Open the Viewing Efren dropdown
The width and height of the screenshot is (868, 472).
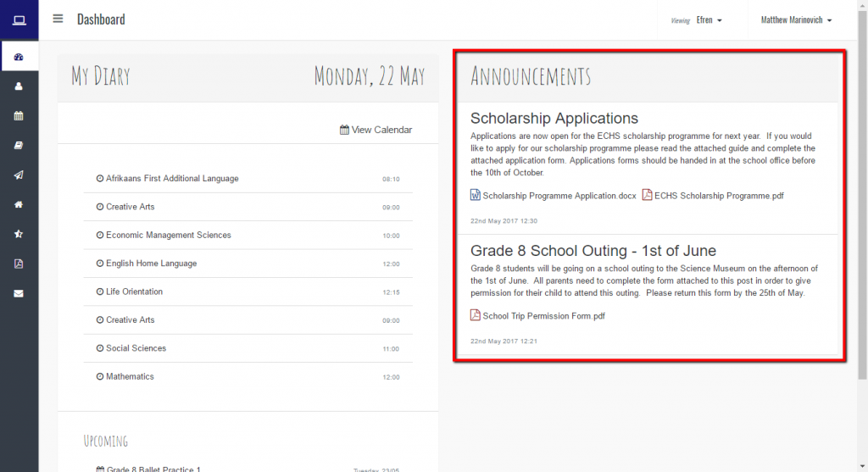pos(697,20)
